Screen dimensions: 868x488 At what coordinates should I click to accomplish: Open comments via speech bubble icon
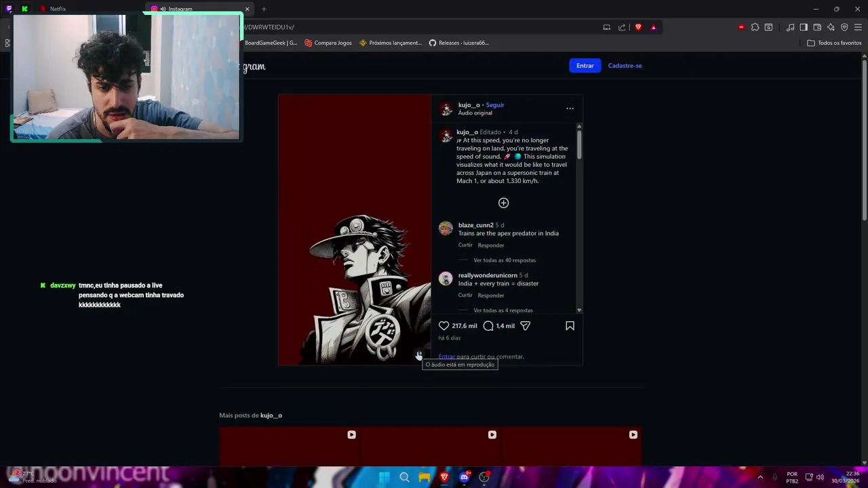(488, 326)
